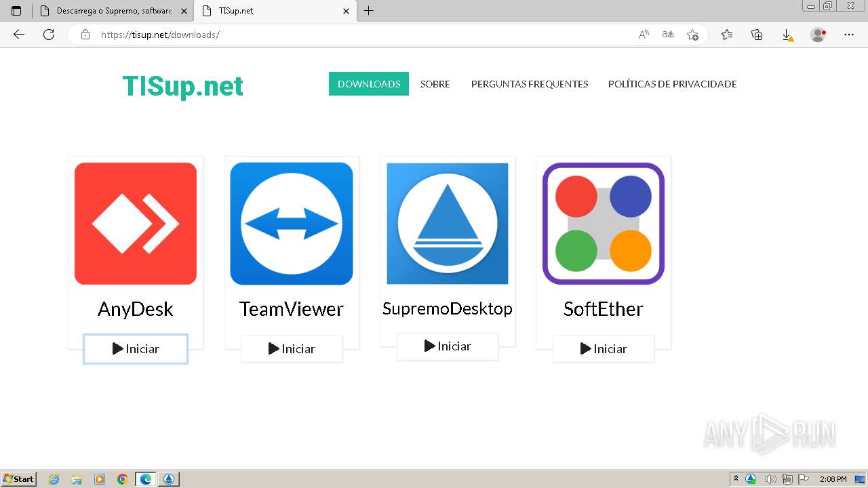The width and height of the screenshot is (868, 488).
Task: Click the AnyDesk title text
Action: [136, 309]
